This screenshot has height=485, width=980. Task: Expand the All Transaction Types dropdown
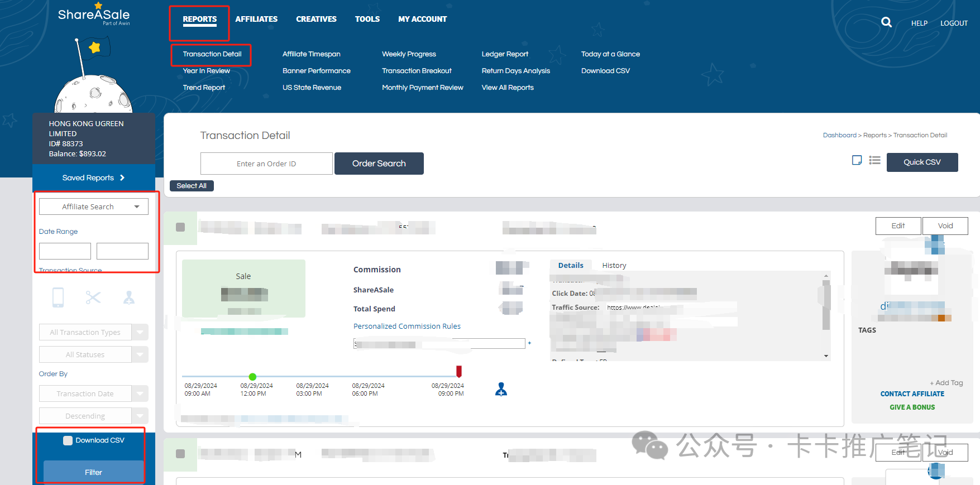tap(94, 332)
